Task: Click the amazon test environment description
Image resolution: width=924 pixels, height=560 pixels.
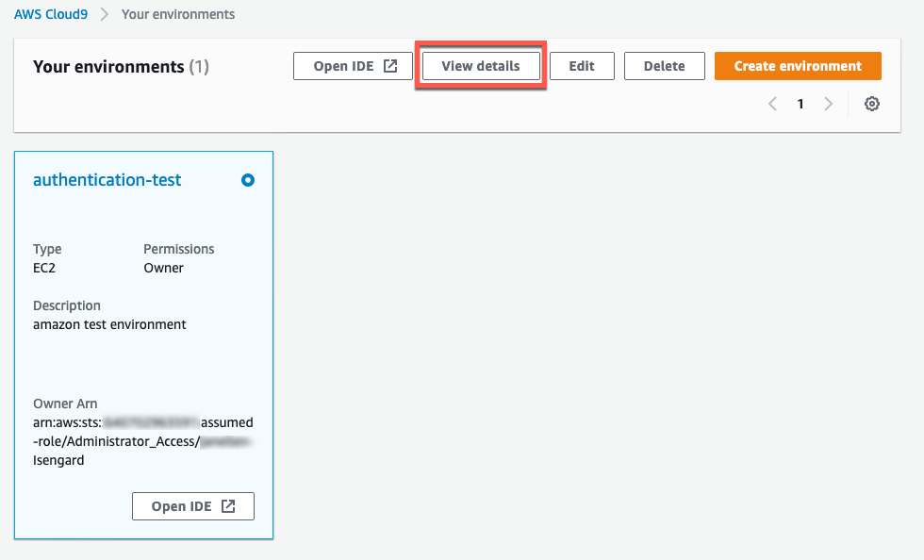Action: click(x=109, y=324)
